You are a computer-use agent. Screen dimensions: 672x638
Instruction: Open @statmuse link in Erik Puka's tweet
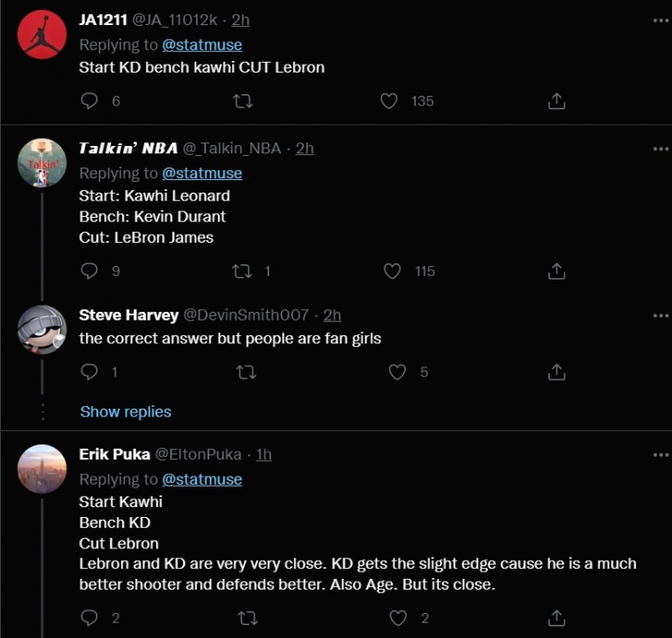tap(202, 479)
